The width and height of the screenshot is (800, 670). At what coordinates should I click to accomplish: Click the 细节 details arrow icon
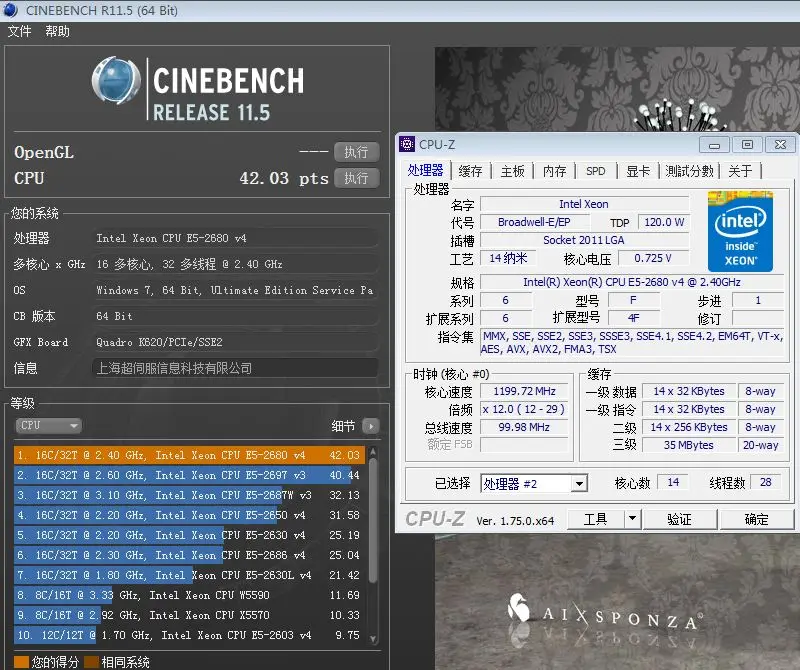tap(371, 425)
